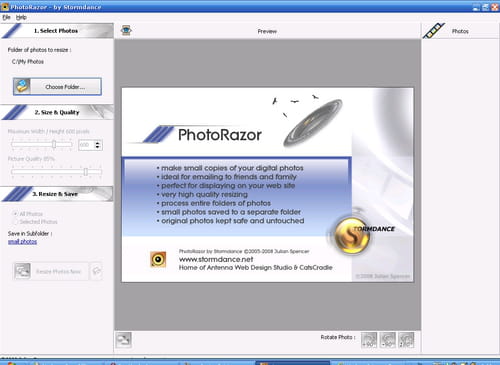This screenshot has height=365, width=500.
Task: Decrease pixel size with spinner down arrow
Action: click(98, 147)
